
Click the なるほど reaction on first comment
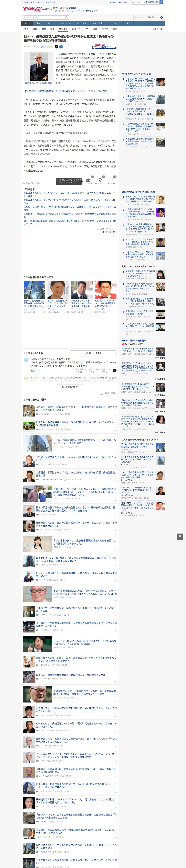(94, 370)
